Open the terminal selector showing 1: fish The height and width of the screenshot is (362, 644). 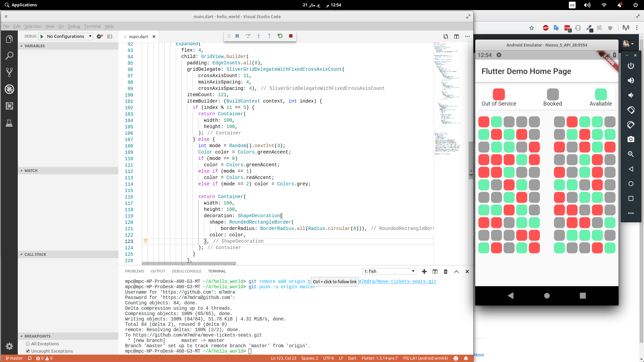tap(389, 271)
